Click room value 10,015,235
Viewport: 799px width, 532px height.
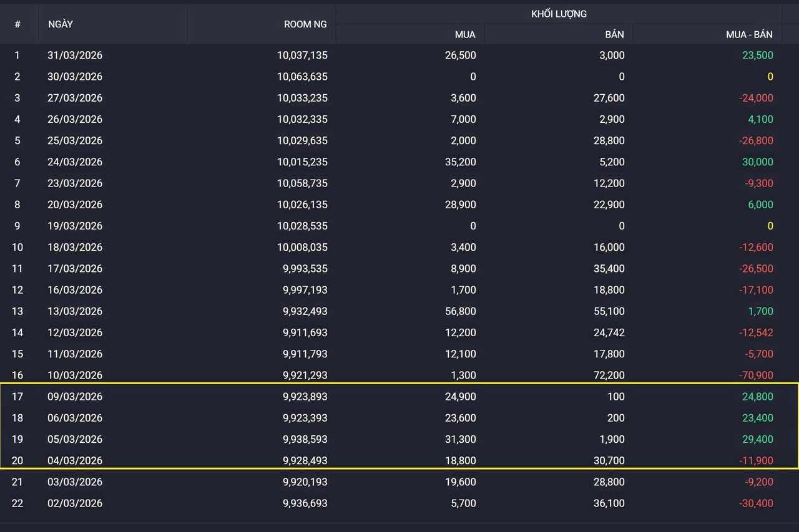click(x=302, y=162)
